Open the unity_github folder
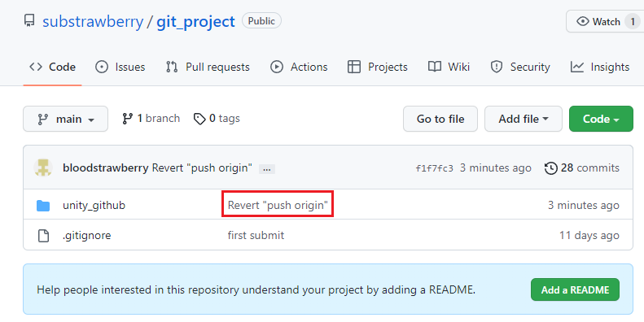 [94, 205]
